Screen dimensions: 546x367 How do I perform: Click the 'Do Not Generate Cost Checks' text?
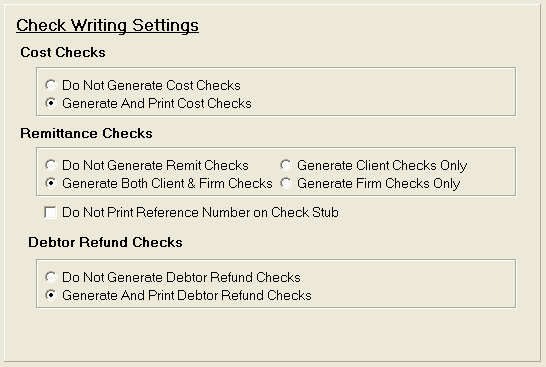pos(151,85)
